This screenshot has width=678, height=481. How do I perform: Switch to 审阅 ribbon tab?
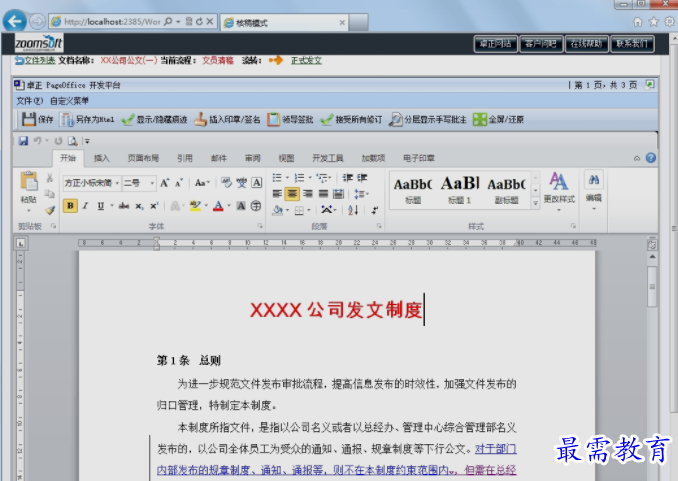[253, 158]
